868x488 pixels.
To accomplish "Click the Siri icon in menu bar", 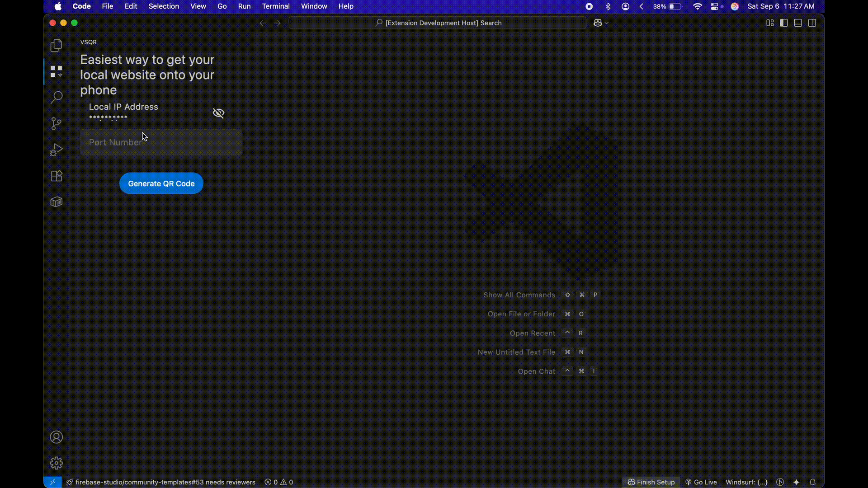I will (x=735, y=6).
